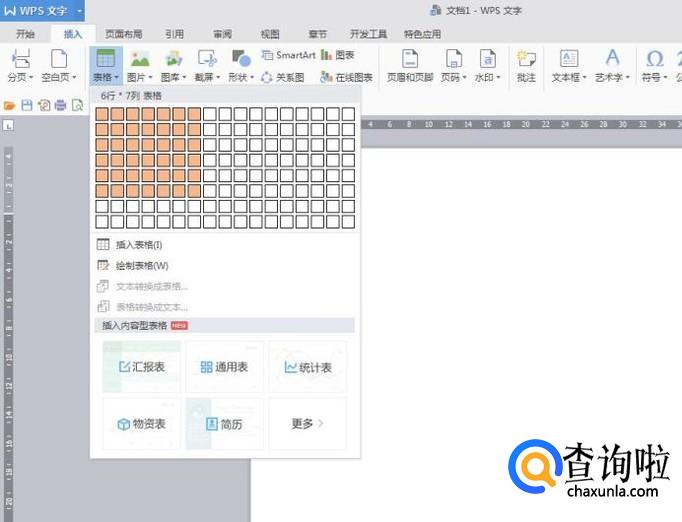Click the Relationship diagram (关系图) icon
682x522 pixels.
coord(282,77)
